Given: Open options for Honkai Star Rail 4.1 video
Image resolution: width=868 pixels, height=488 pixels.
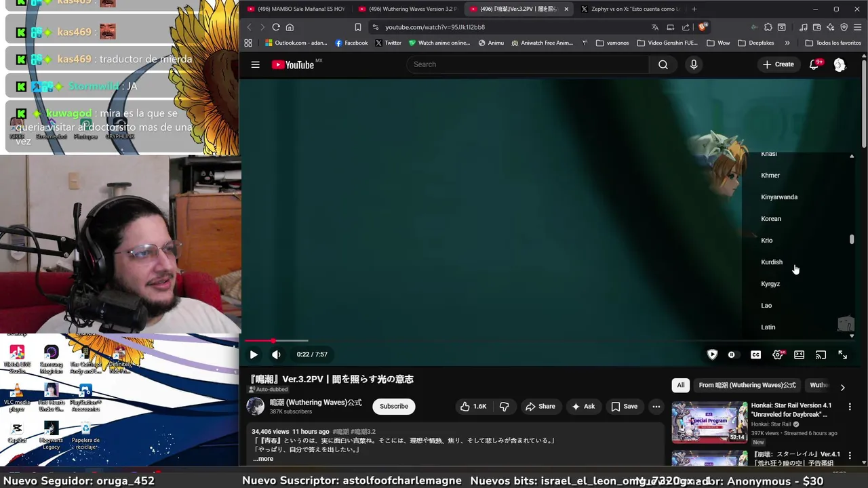Looking at the screenshot, I should (x=850, y=407).
